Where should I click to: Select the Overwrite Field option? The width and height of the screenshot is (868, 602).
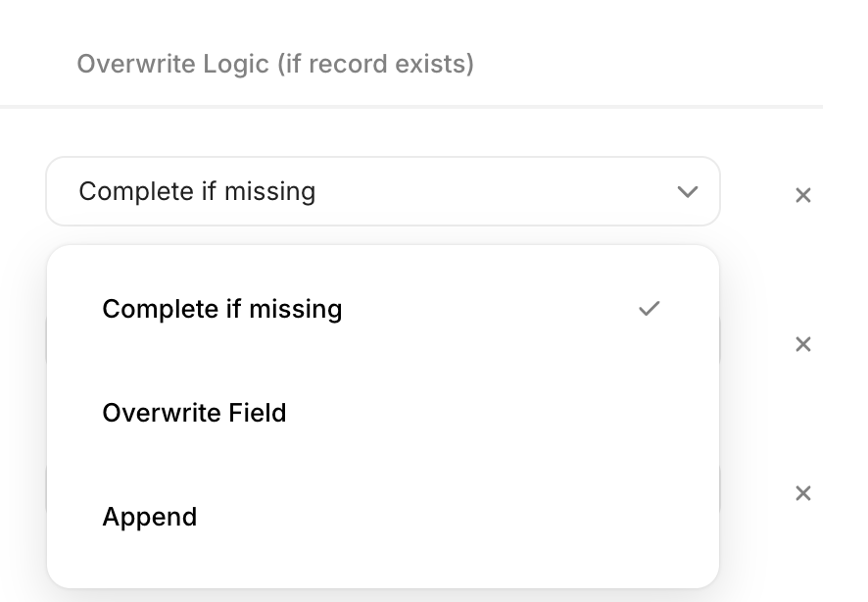pyautogui.click(x=194, y=413)
